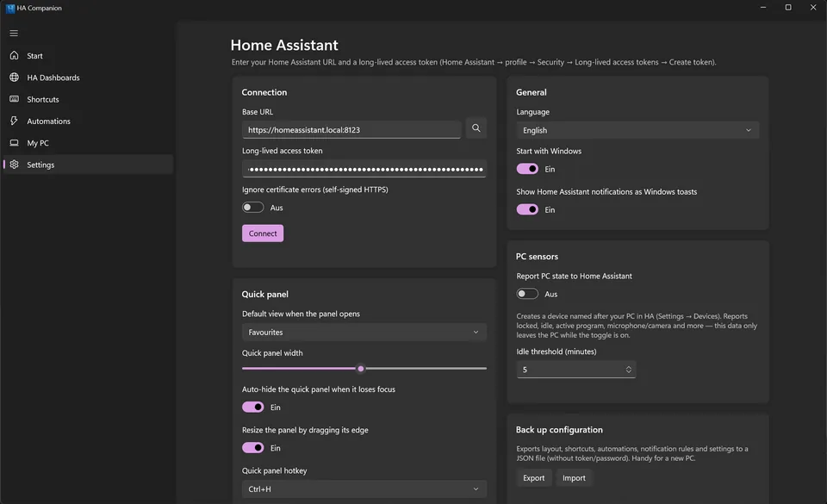
Task: Click the Home Assistant page heading
Action: point(284,46)
